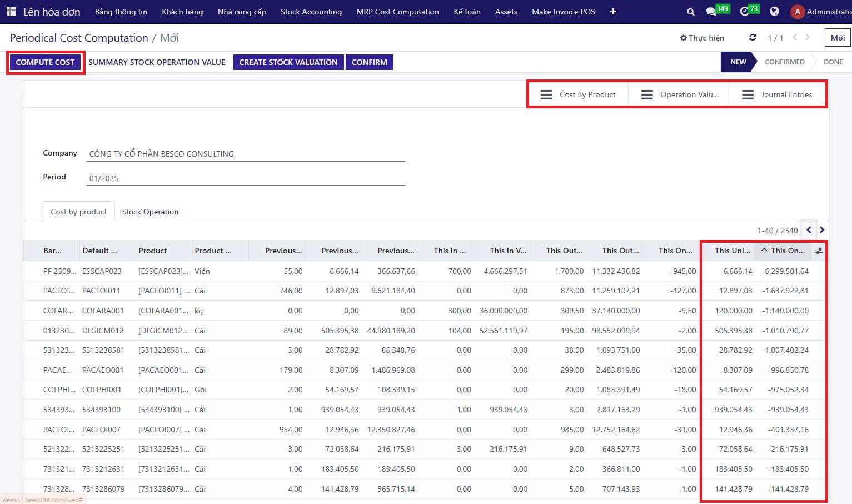852x504 pixels.
Task: Click the plus icon in top menu
Action: click(x=612, y=12)
